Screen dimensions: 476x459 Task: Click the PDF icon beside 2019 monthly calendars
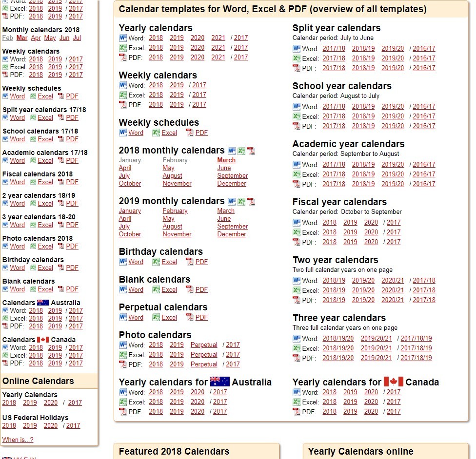click(x=251, y=201)
